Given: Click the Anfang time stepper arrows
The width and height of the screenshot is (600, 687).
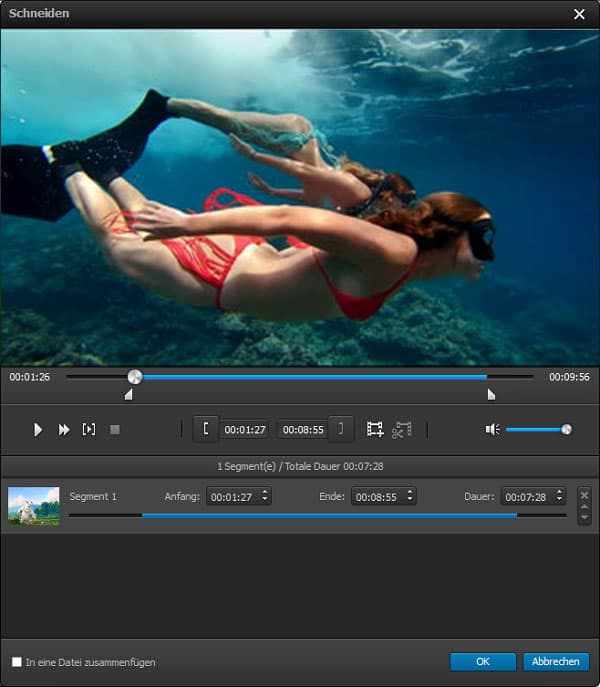Looking at the screenshot, I should pyautogui.click(x=264, y=496).
